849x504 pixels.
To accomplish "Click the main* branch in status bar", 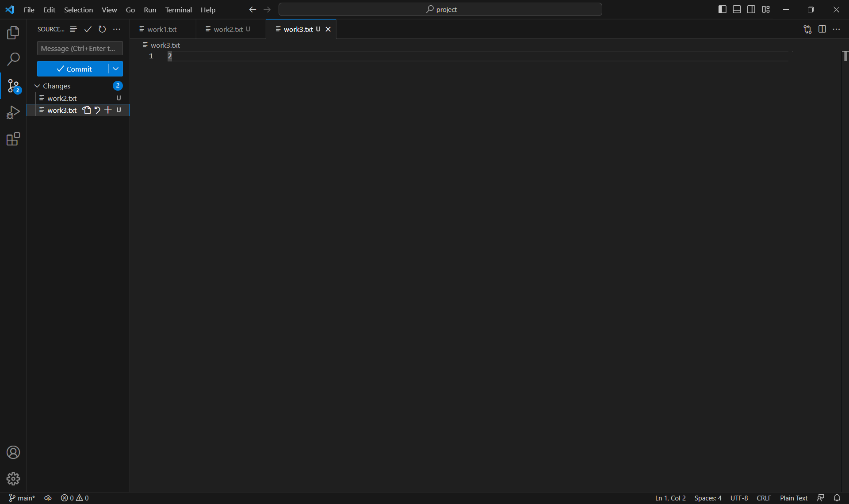I will (x=22, y=498).
